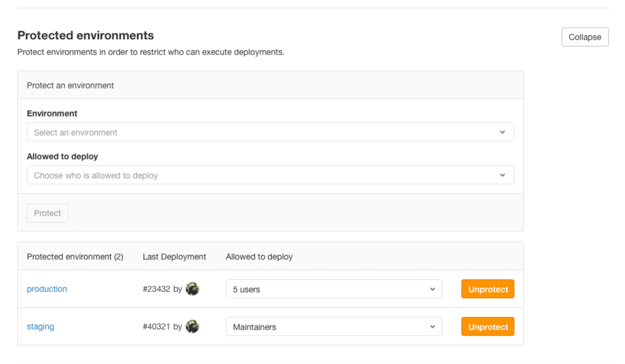Click the production environment link

[x=47, y=289]
